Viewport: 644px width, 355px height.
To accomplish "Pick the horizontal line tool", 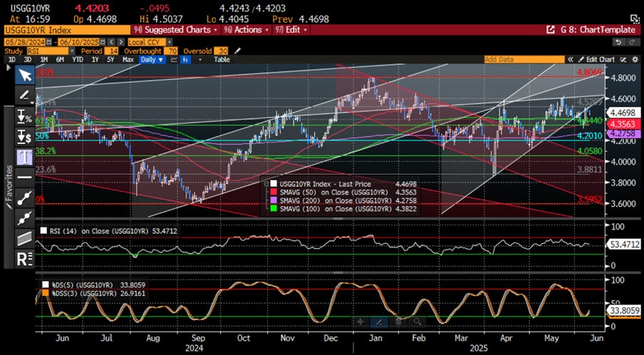I will (x=26, y=177).
